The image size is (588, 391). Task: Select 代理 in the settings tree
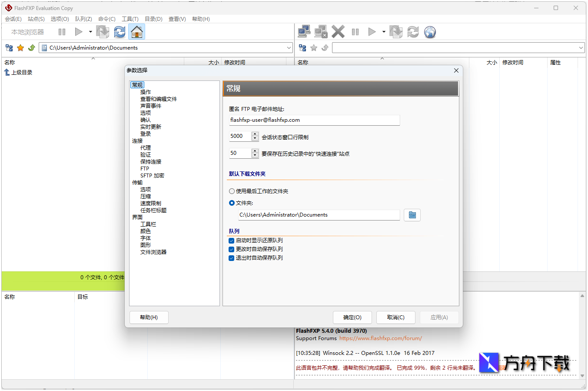146,148
